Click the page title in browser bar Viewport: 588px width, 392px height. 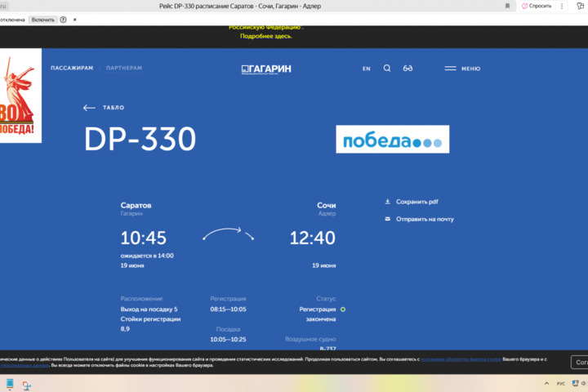coord(240,6)
